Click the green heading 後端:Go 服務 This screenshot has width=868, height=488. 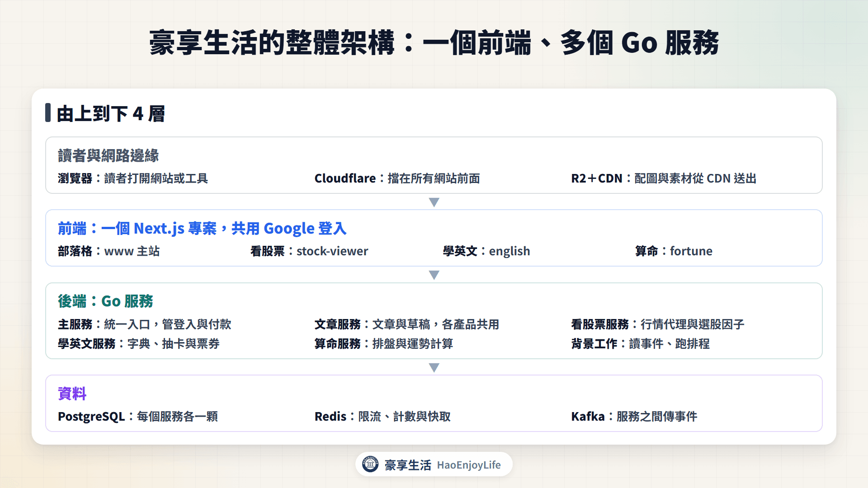106,301
